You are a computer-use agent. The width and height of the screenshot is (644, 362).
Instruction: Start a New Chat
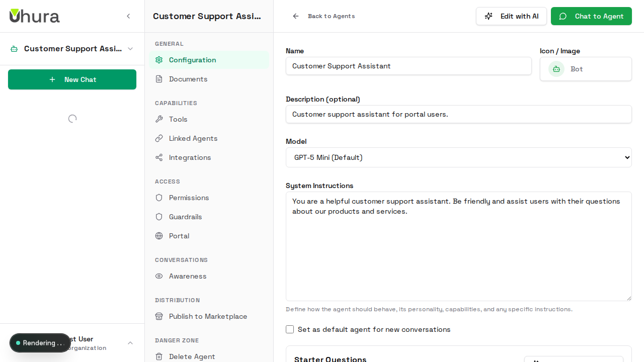click(x=72, y=79)
